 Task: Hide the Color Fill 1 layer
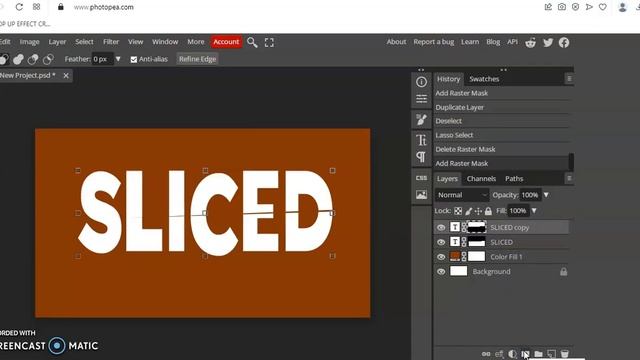click(441, 257)
